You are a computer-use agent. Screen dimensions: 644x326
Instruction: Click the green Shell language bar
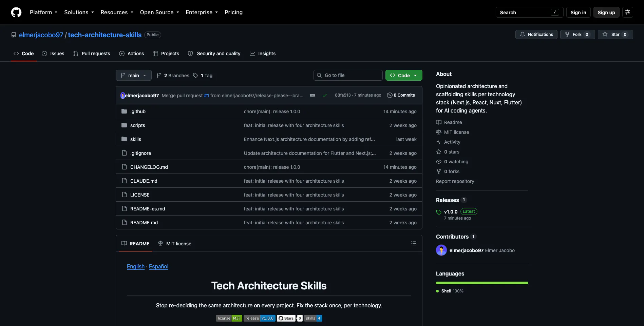pos(482,283)
